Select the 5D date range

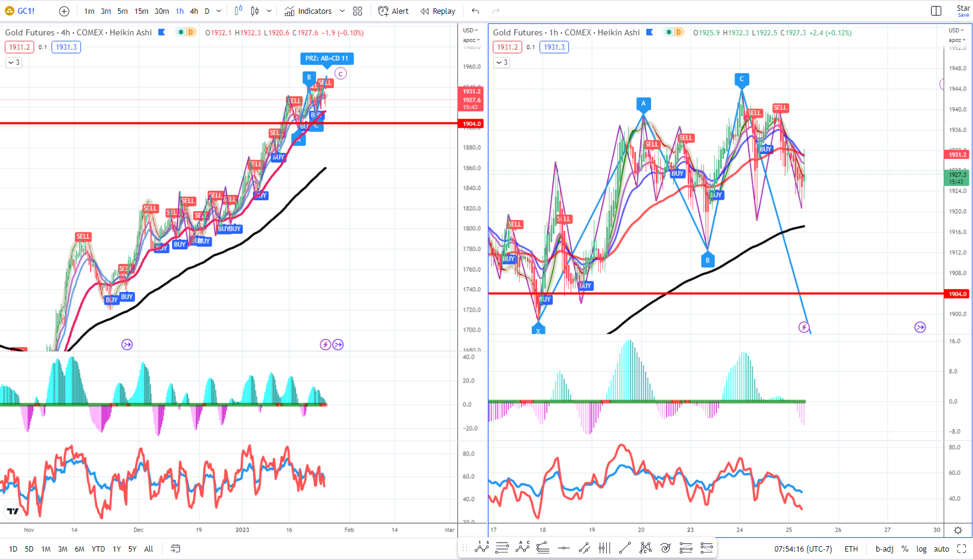(x=29, y=549)
